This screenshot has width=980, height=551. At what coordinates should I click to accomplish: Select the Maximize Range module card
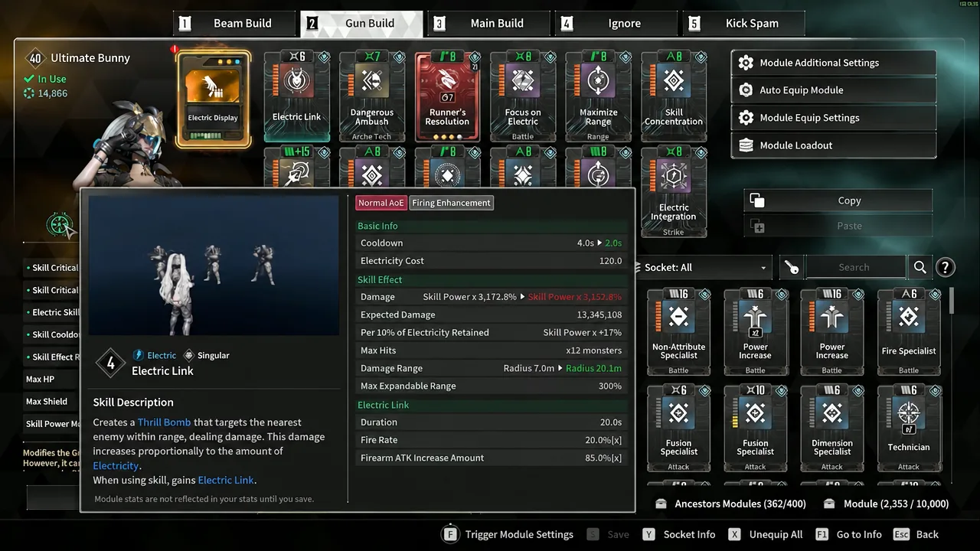pos(598,96)
